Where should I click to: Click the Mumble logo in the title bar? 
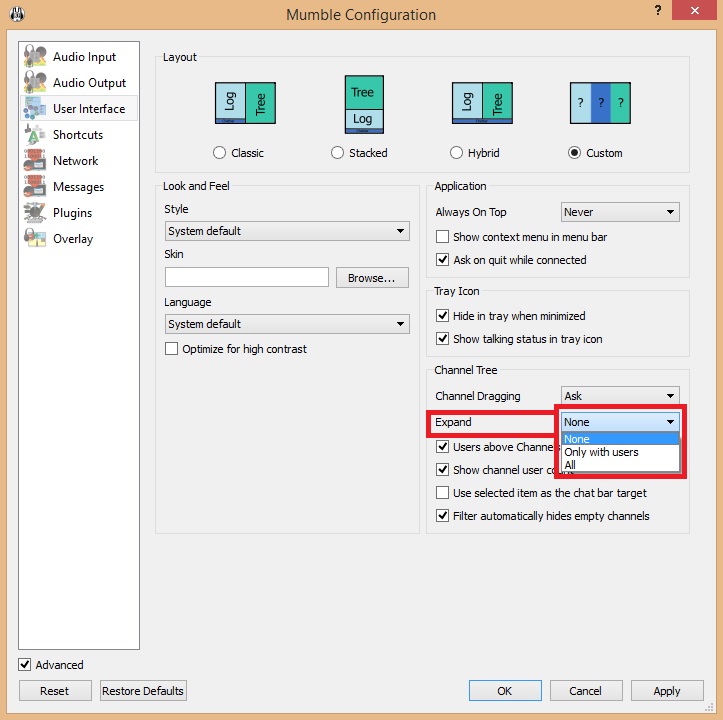(x=17, y=14)
